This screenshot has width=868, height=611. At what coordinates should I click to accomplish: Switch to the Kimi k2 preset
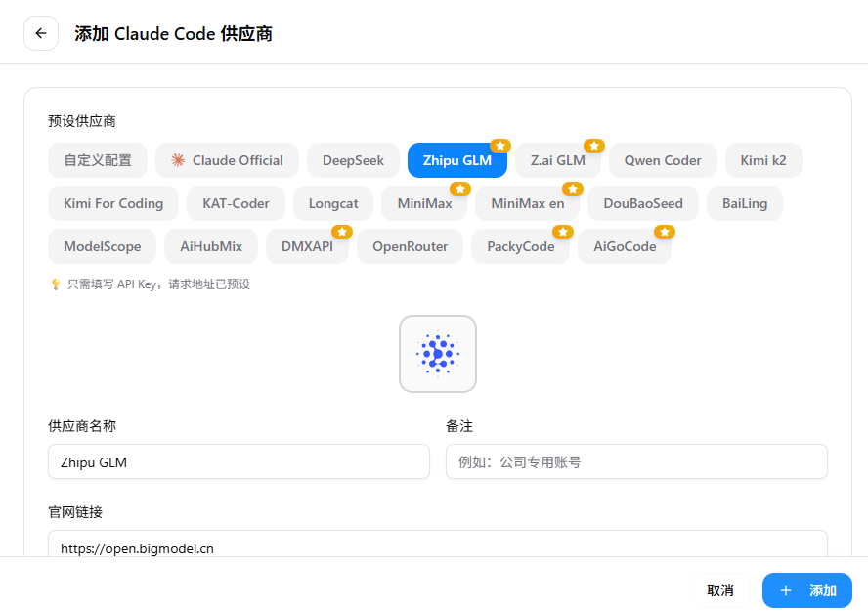(x=763, y=160)
